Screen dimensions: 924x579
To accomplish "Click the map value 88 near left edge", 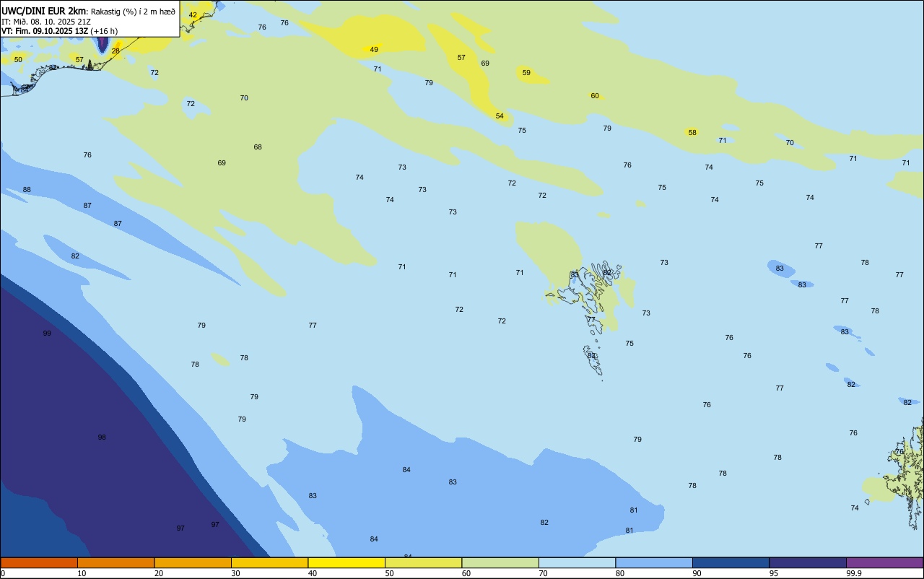I will click(x=27, y=190).
